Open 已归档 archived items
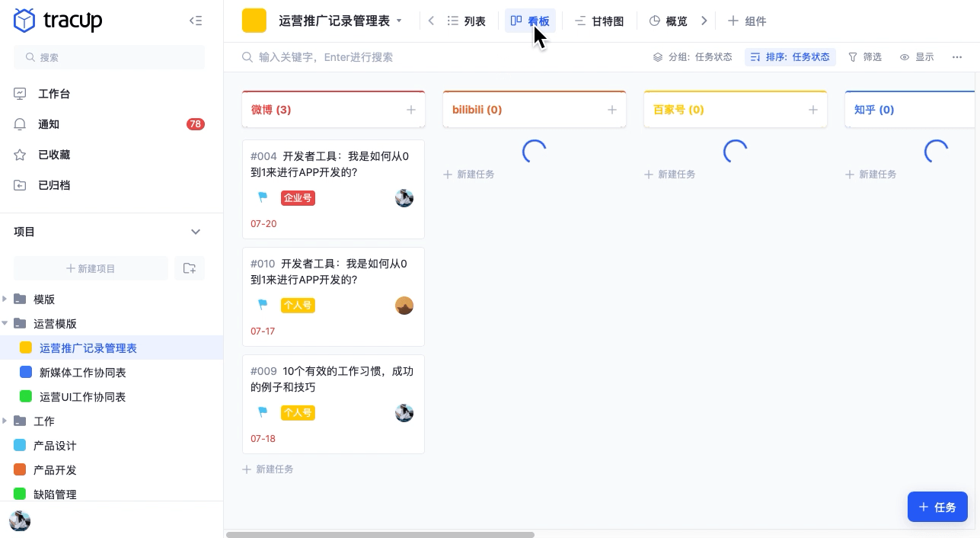The width and height of the screenshot is (980, 538). point(54,185)
